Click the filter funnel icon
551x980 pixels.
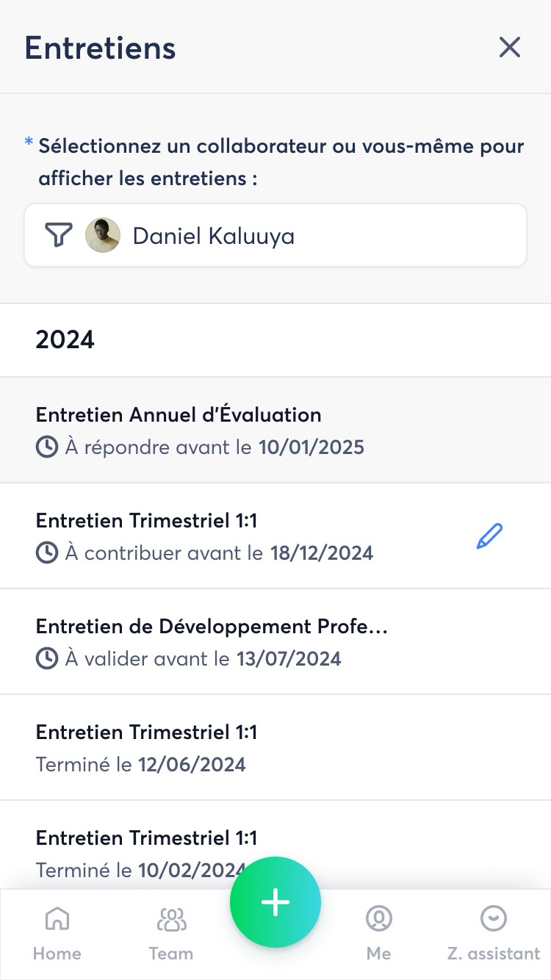point(59,235)
